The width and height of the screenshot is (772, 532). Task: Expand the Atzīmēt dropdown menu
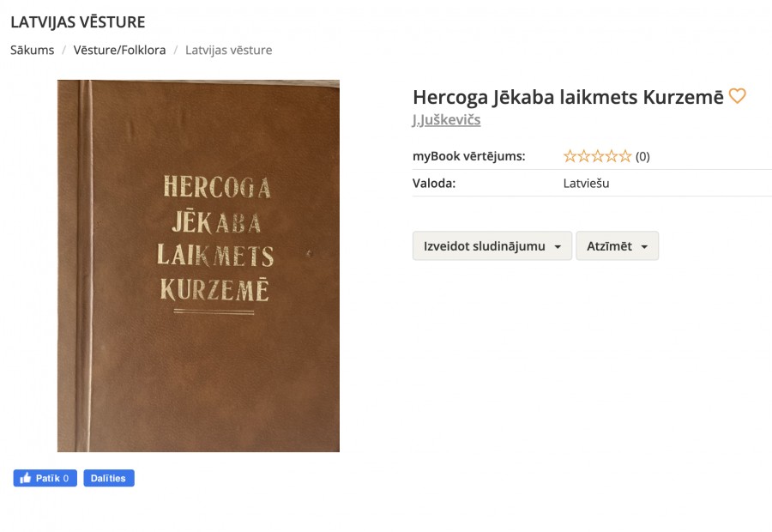(617, 245)
